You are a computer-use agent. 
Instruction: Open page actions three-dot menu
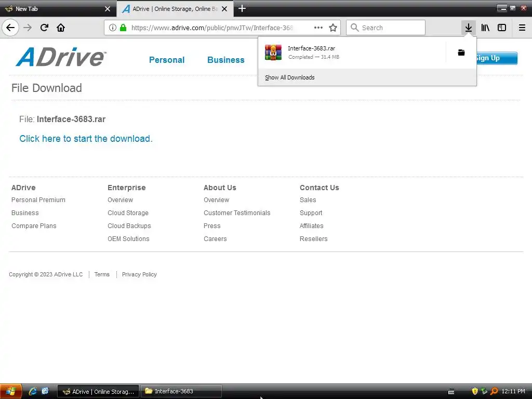tap(318, 28)
